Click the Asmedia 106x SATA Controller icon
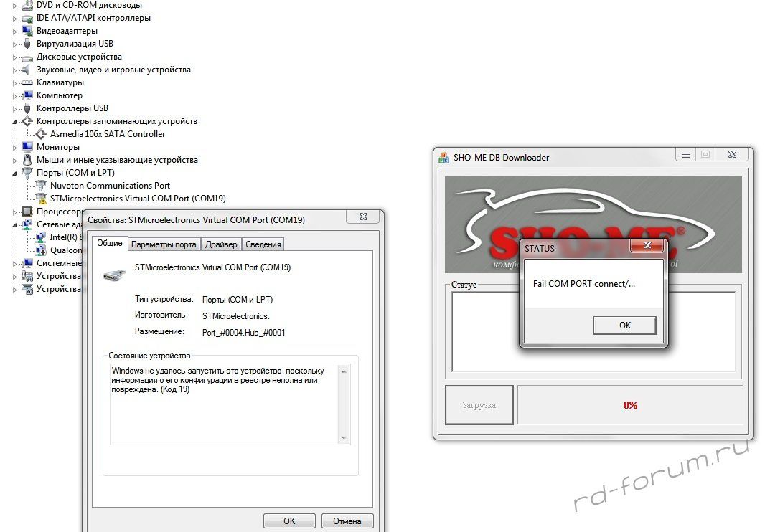Viewport: 770px width, 532px height. (41, 134)
